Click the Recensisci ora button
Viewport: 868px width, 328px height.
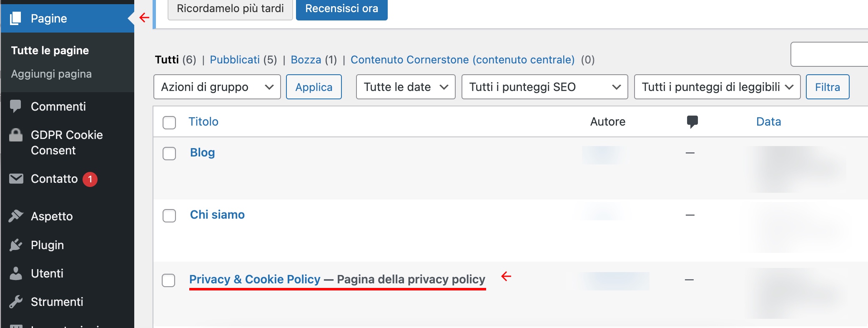click(x=342, y=9)
